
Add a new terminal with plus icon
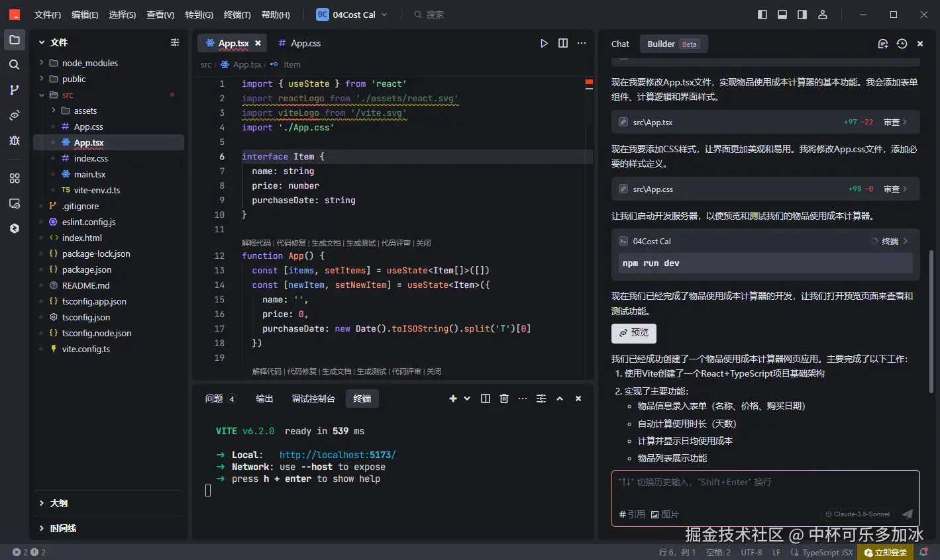[453, 398]
